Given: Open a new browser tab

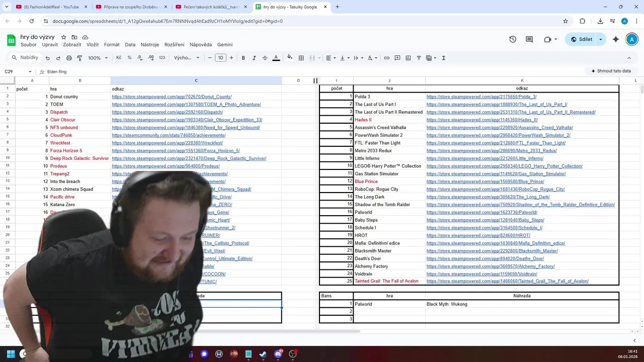Looking at the screenshot, I should tap(337, 7).
